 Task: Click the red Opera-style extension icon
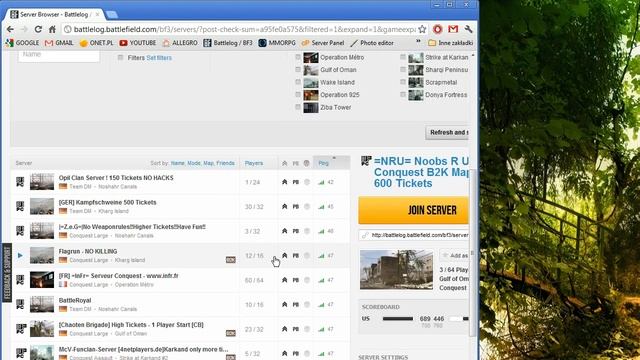pyautogui.click(x=438, y=29)
